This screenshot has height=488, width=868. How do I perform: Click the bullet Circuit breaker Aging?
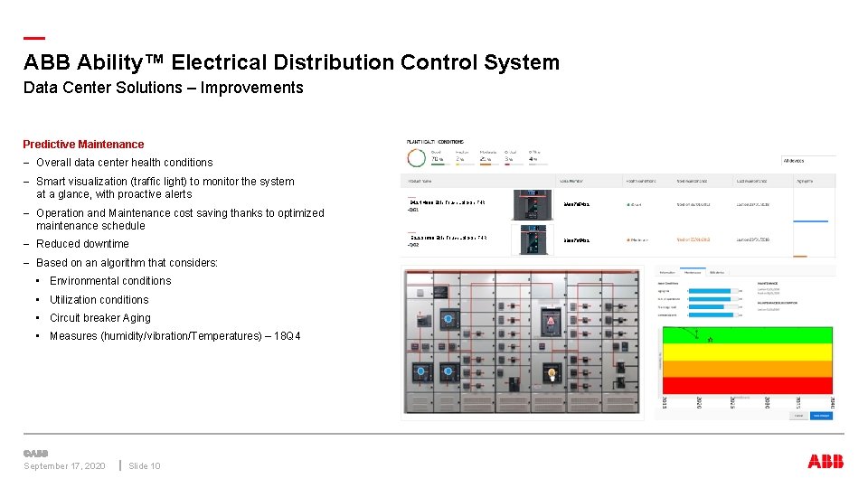click(100, 318)
